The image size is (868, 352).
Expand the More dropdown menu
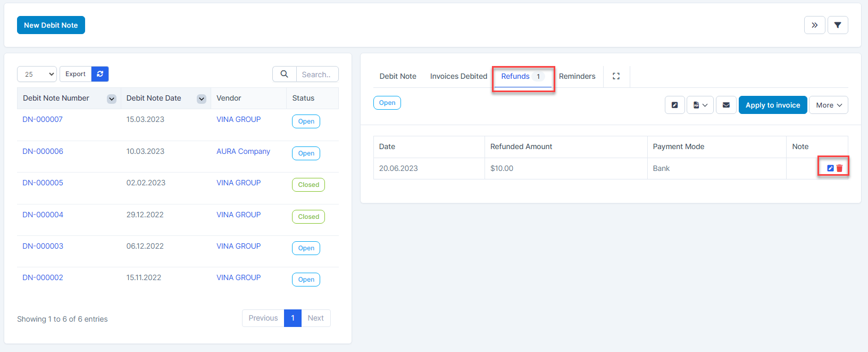tap(828, 105)
